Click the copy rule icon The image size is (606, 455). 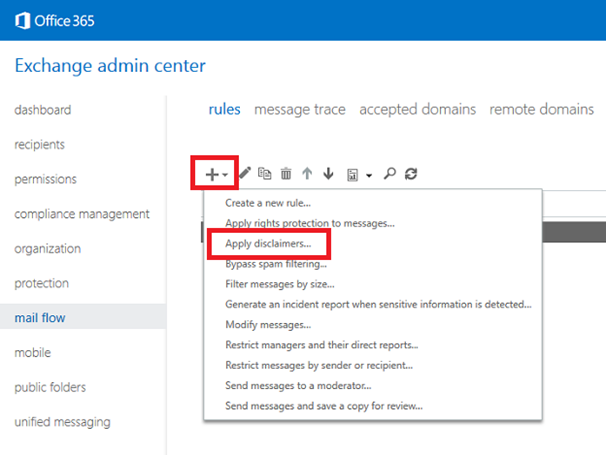(x=265, y=174)
